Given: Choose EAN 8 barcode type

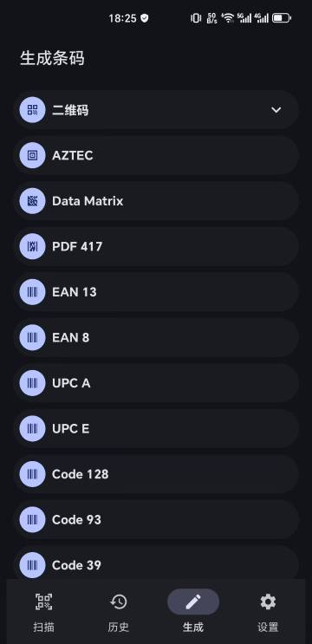Looking at the screenshot, I should pyautogui.click(x=156, y=338).
